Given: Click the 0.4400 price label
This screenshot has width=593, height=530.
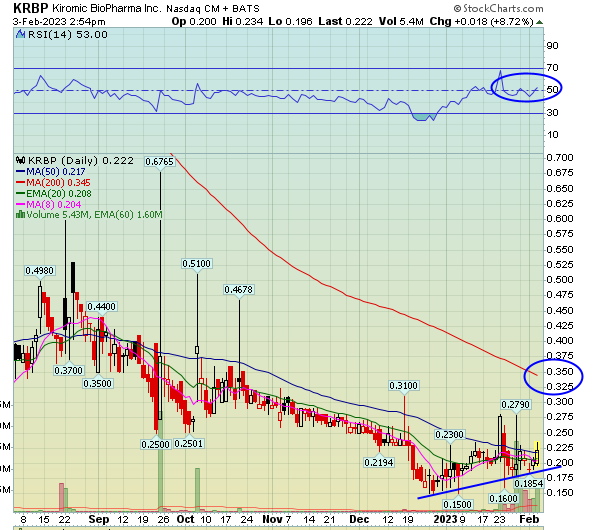Looking at the screenshot, I should pos(101,307).
